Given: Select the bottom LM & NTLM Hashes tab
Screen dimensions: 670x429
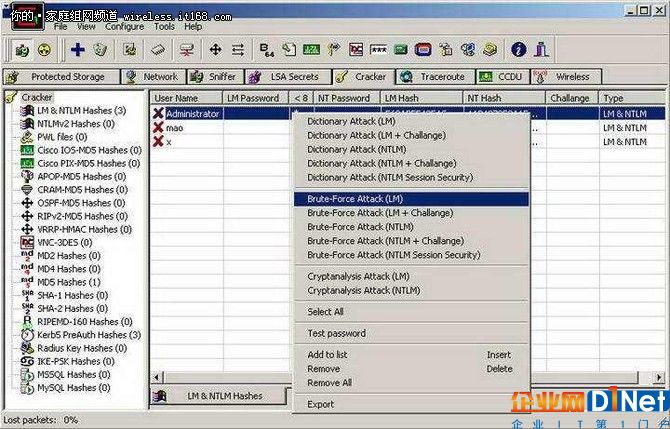Looking at the screenshot, I should tap(219, 396).
